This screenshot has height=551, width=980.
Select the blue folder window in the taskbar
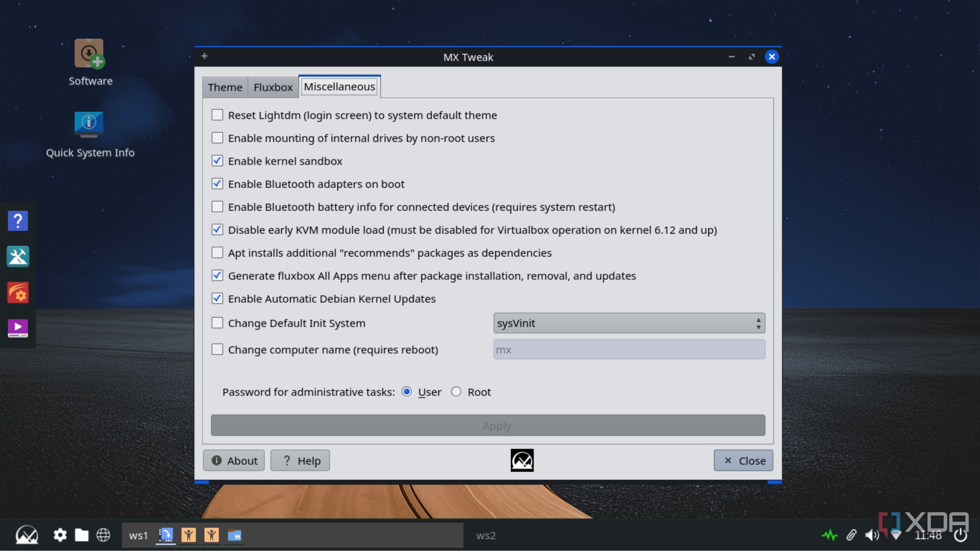tap(235, 535)
